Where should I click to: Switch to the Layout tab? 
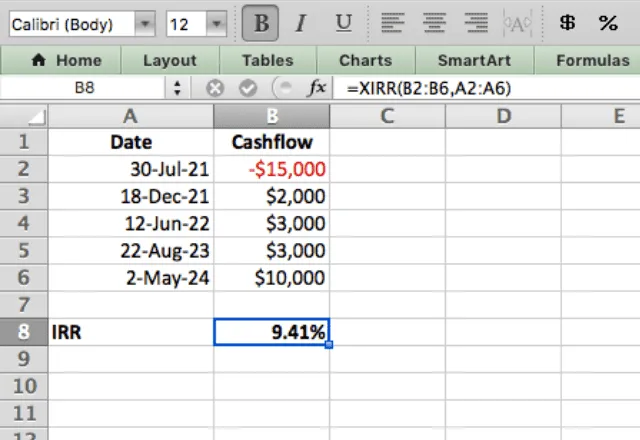pyautogui.click(x=170, y=60)
